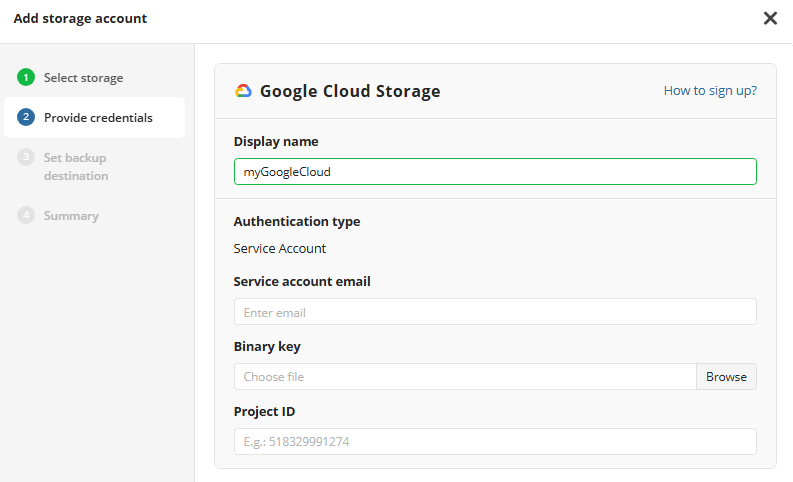This screenshot has width=793, height=482.
Task: Focus the Display name field with myGoogleCloud
Action: coord(495,172)
